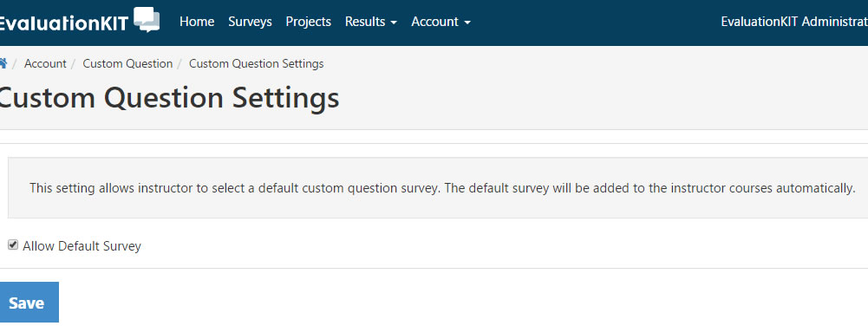Expand the Account dropdown menu
Viewport: 868px width, 326px height.
(441, 22)
